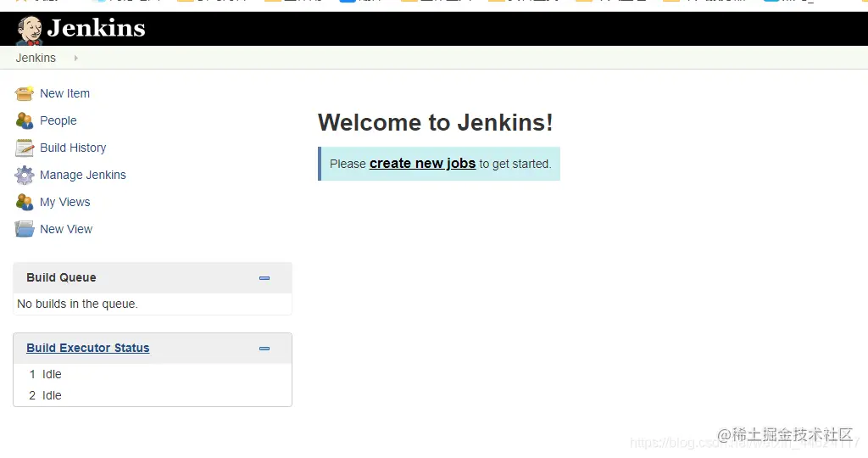Screen dimensions: 868x458
Task: Click the My Views icon
Action: click(x=25, y=202)
